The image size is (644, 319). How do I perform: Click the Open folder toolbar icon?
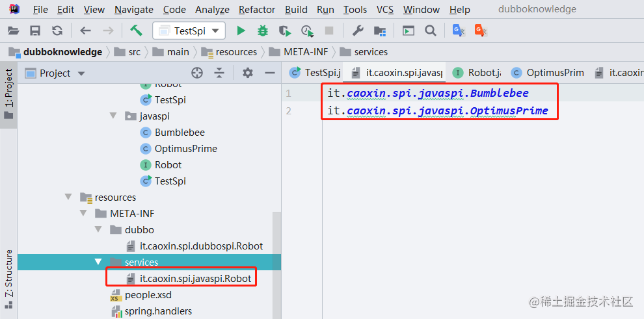coord(14,31)
